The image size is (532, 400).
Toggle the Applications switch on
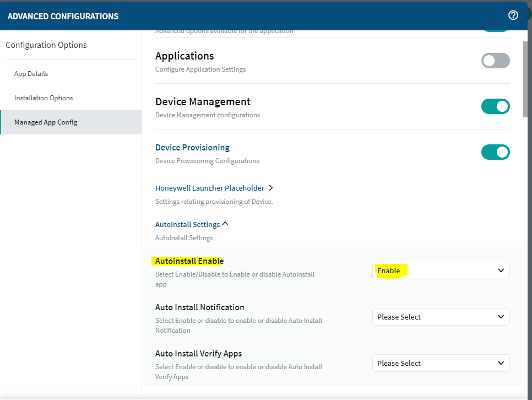(495, 61)
